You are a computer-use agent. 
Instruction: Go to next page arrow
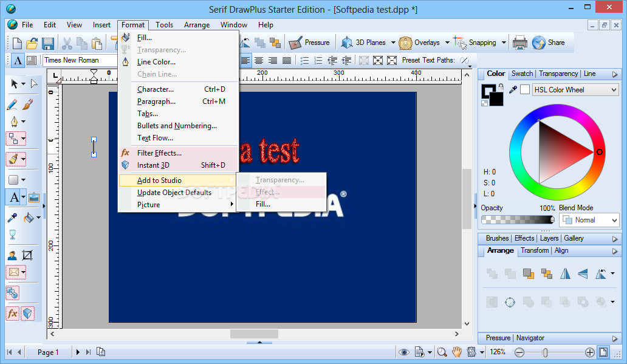pos(78,352)
